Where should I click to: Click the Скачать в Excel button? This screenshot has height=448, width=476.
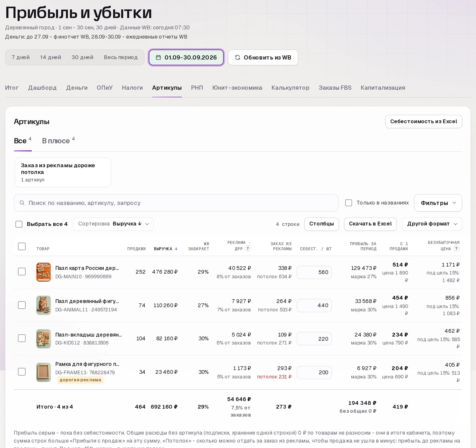coord(370,224)
